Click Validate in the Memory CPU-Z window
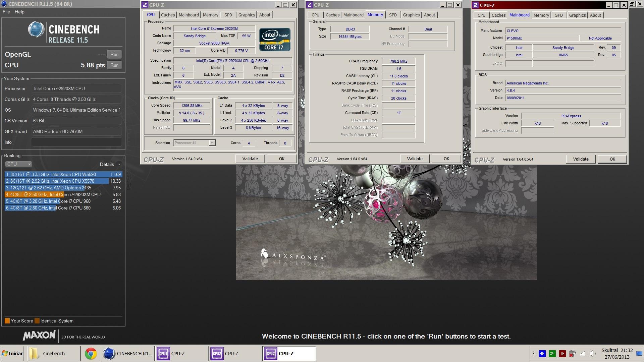 [x=415, y=159]
